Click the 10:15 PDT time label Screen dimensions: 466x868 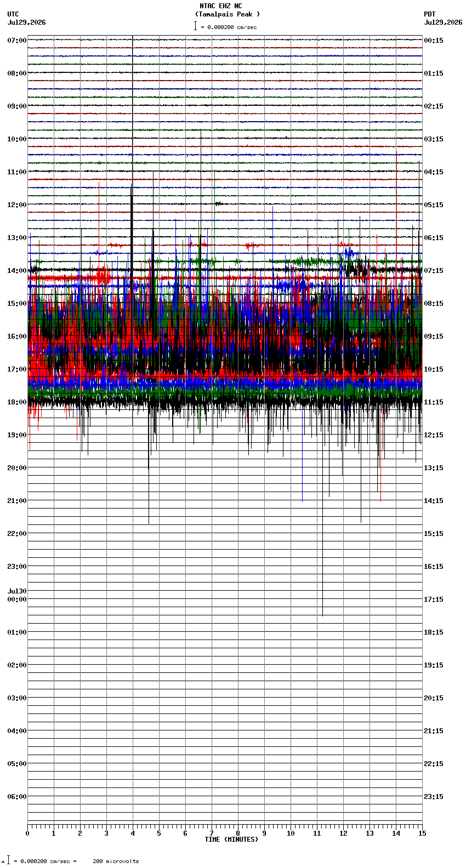tap(434, 369)
